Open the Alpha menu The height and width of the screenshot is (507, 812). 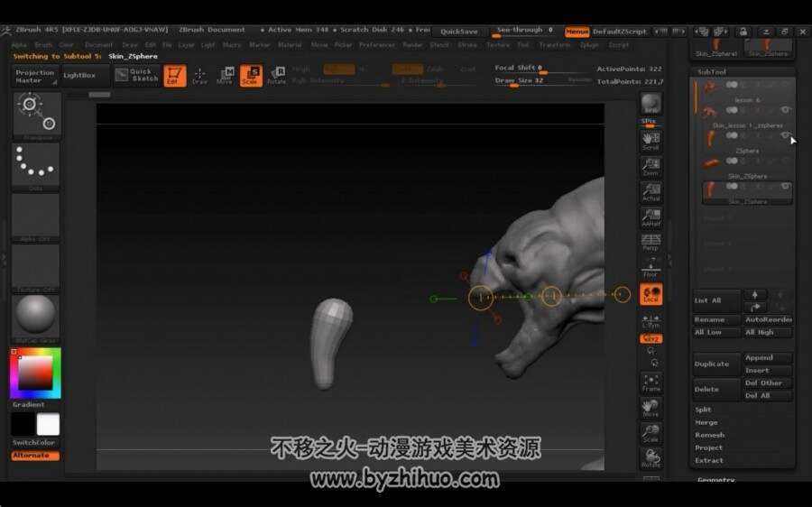[19, 45]
